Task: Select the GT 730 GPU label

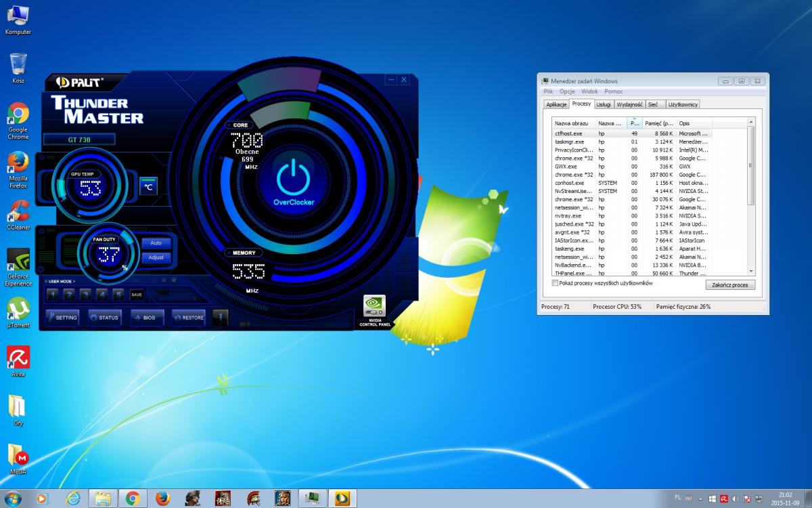Action: tap(79, 140)
